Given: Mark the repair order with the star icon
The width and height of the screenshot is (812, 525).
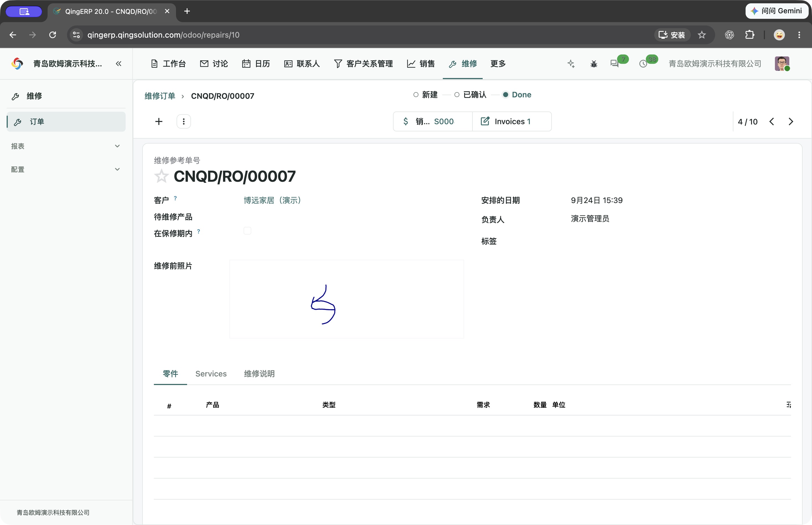Looking at the screenshot, I should (x=161, y=176).
